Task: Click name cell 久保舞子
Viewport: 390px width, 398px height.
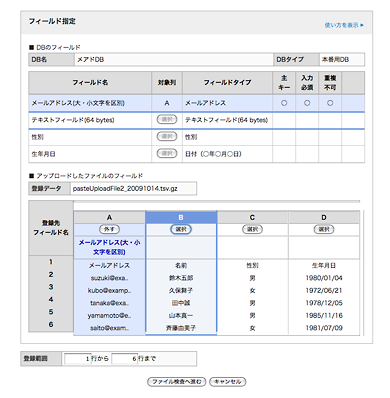Action: [181, 291]
